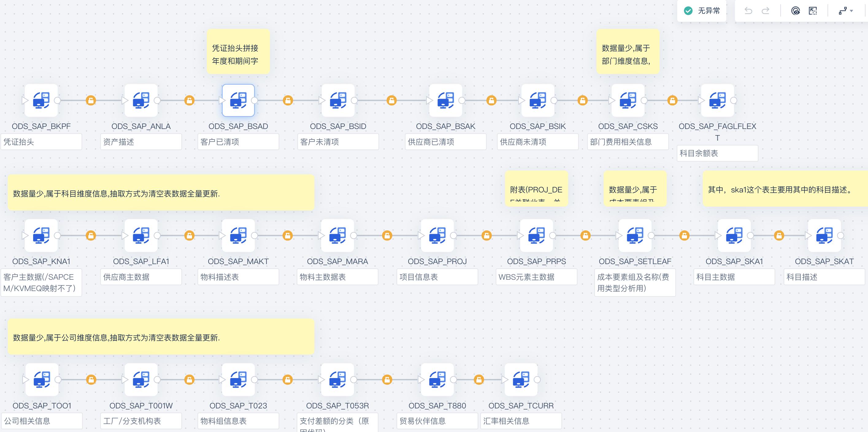The width and height of the screenshot is (868, 432).
Task: Select the highlighted ODS_SAP_BSAD node icon
Action: click(x=238, y=100)
